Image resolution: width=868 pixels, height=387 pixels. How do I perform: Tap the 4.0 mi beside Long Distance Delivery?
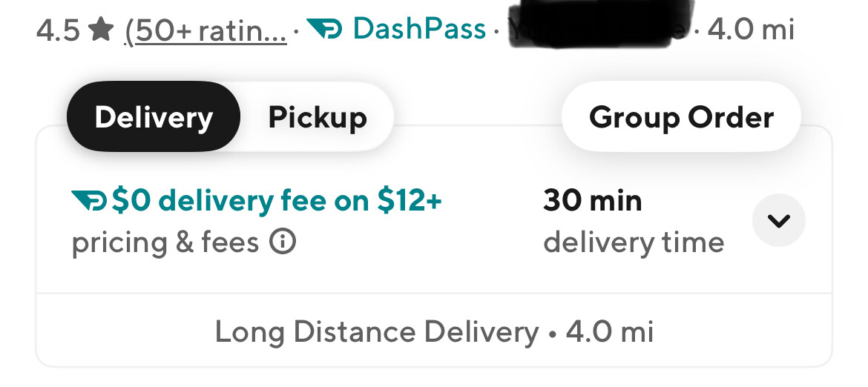pyautogui.click(x=610, y=331)
